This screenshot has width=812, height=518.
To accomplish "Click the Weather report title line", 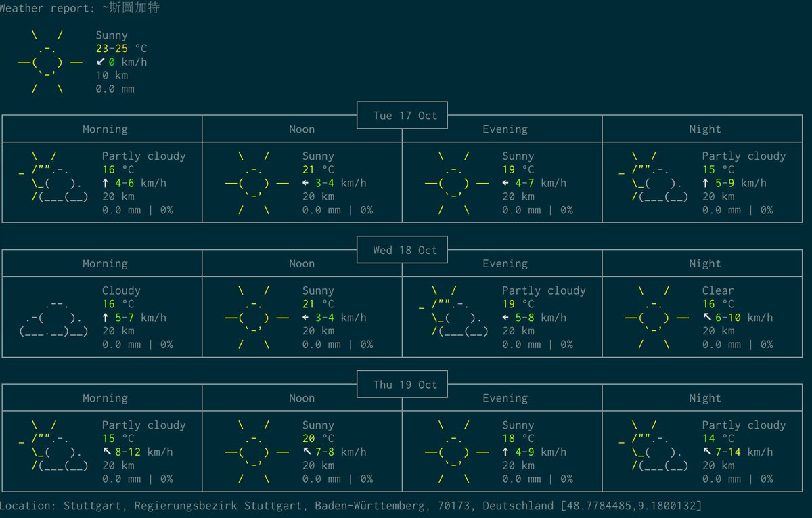I will (80, 8).
